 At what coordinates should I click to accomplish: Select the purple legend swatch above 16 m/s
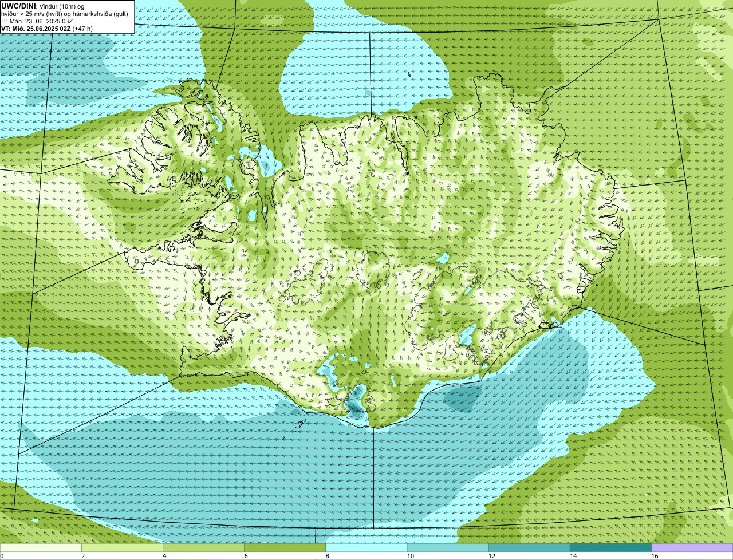point(692,548)
